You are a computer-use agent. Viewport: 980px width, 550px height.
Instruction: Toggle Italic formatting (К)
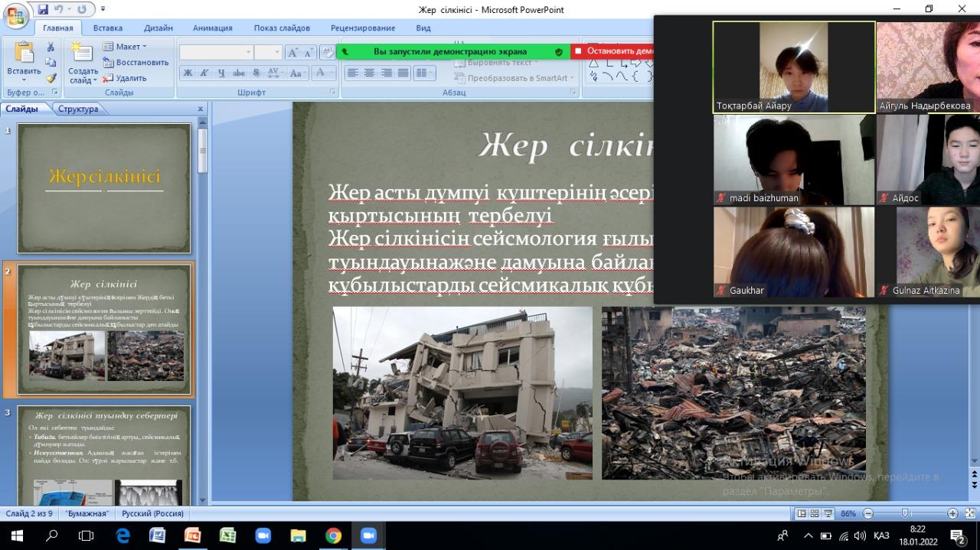204,73
